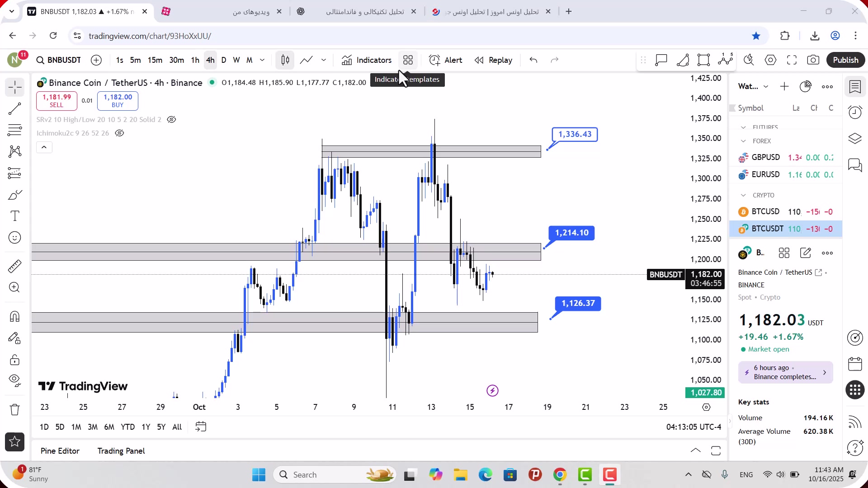Viewport: 868px width, 488px height.
Task: Switch to the 5m timeframe
Action: (135, 60)
